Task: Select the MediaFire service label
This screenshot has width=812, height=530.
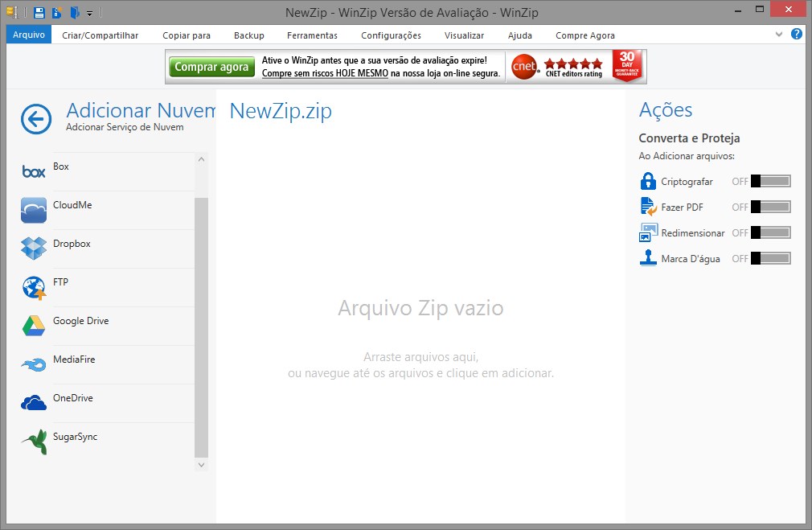Action: (74, 359)
